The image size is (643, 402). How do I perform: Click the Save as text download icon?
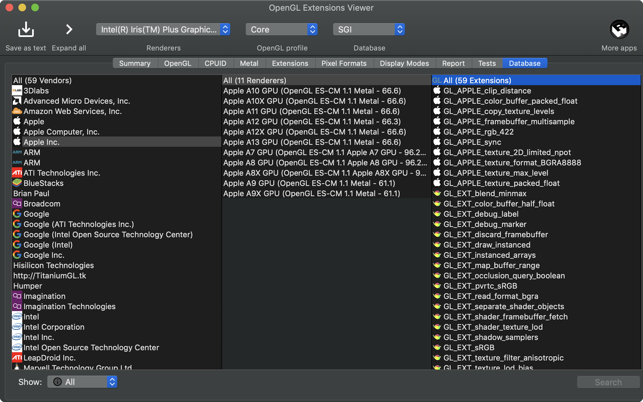[26, 30]
